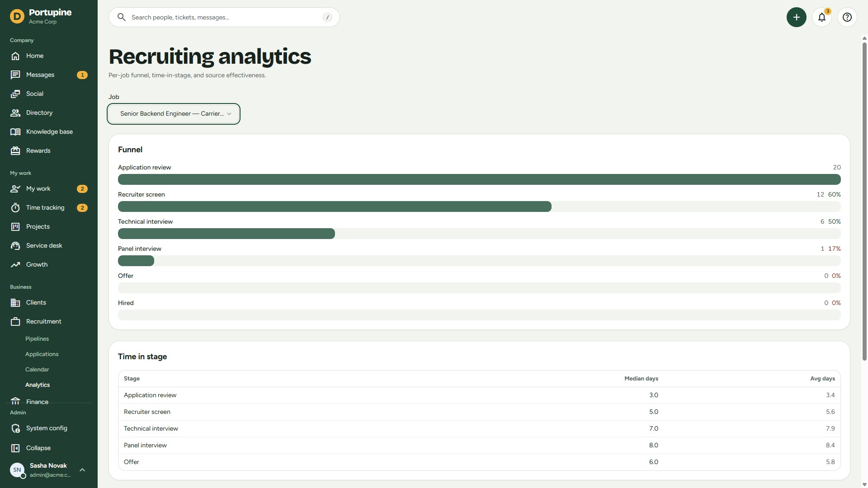
Task: Select Technical interview row in Time in stage
Action: (x=479, y=429)
